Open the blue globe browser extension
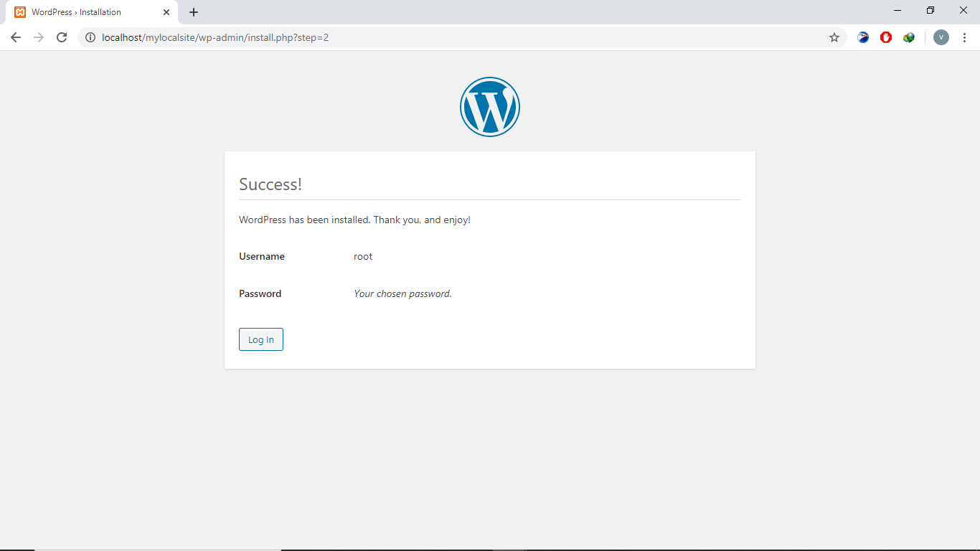 click(863, 37)
